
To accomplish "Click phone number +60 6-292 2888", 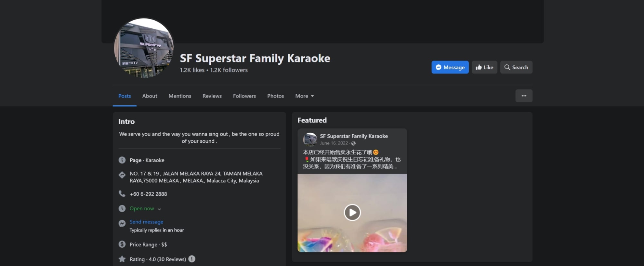I will (148, 194).
